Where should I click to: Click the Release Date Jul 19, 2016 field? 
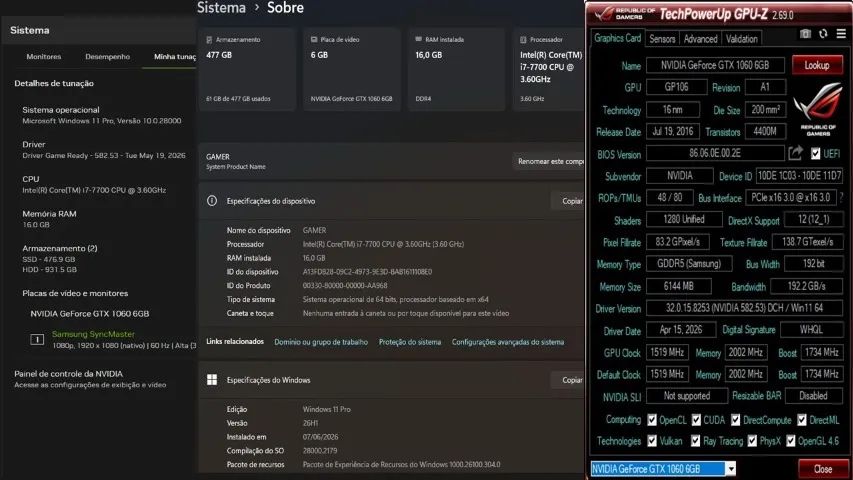(672, 131)
